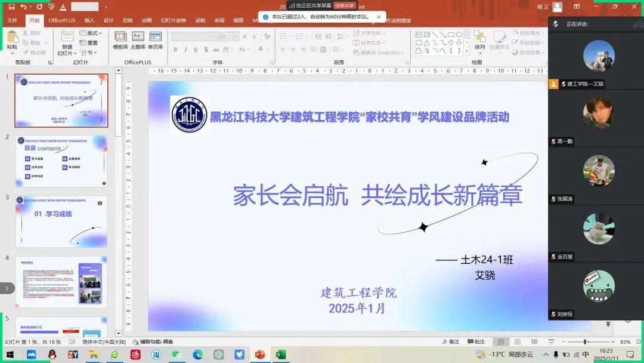Click the 结束共享 end sharing button
Screen dimensions: 644x363
[345, 5]
